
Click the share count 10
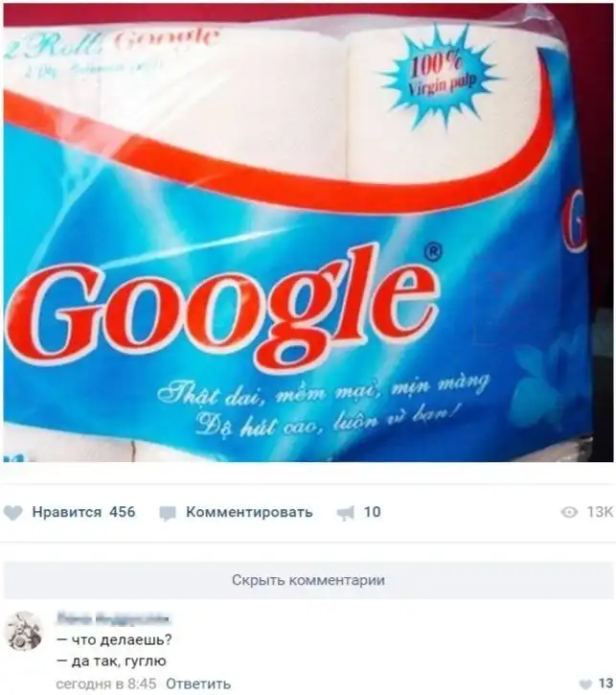(x=372, y=512)
